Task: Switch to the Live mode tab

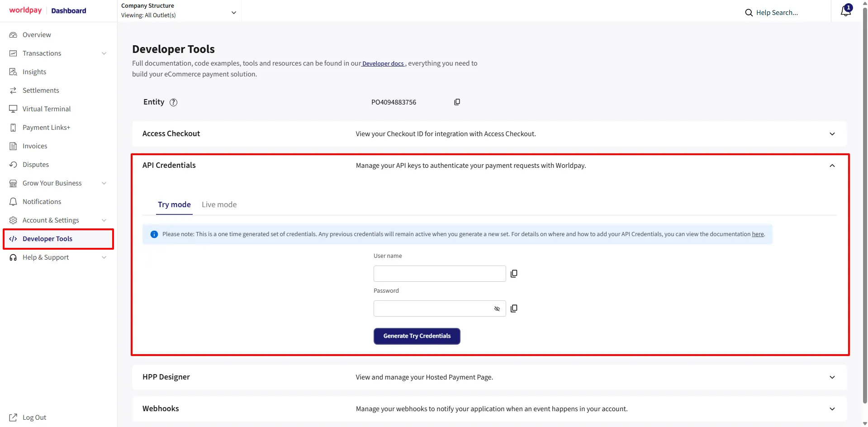Action: pos(219,204)
